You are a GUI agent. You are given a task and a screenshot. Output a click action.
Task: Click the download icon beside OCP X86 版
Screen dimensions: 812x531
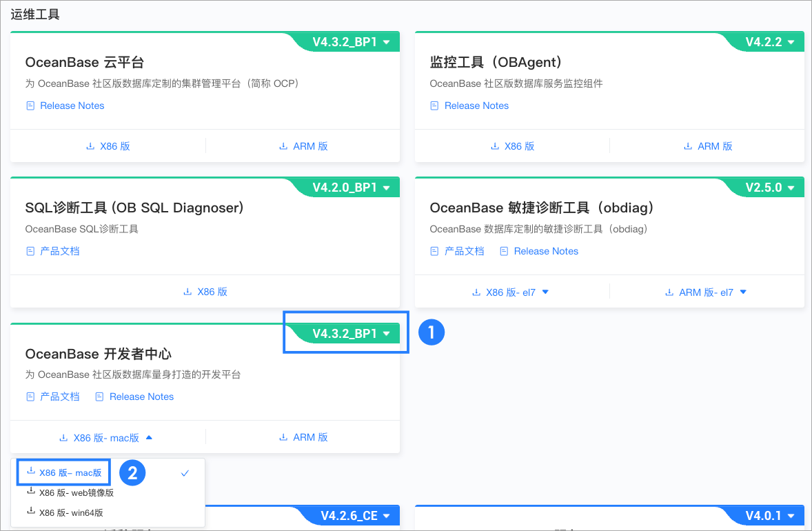pos(90,146)
